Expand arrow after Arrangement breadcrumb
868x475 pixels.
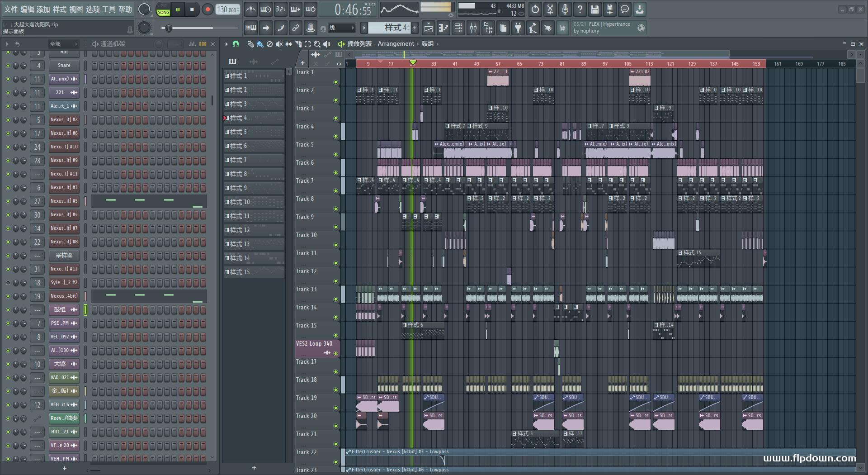pyautogui.click(x=417, y=44)
